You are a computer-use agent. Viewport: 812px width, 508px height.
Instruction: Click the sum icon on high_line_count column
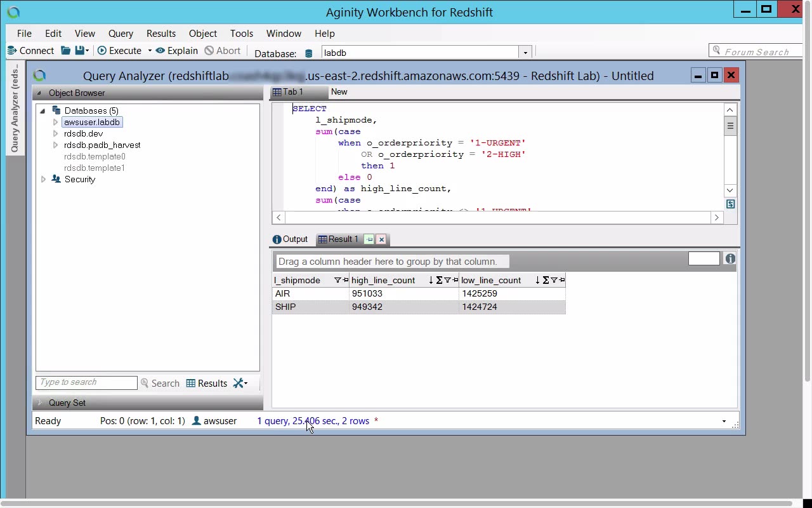coord(439,280)
